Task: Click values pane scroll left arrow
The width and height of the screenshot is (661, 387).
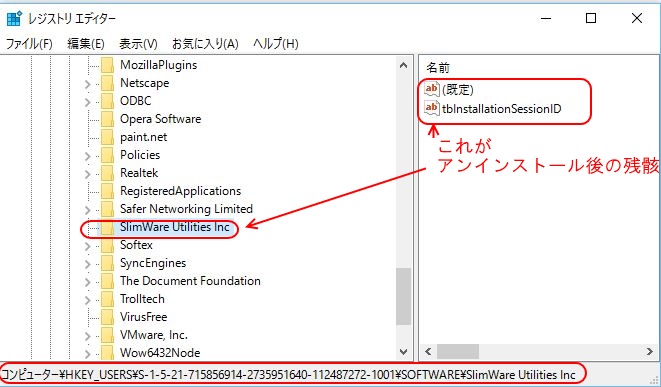Action: coord(428,352)
